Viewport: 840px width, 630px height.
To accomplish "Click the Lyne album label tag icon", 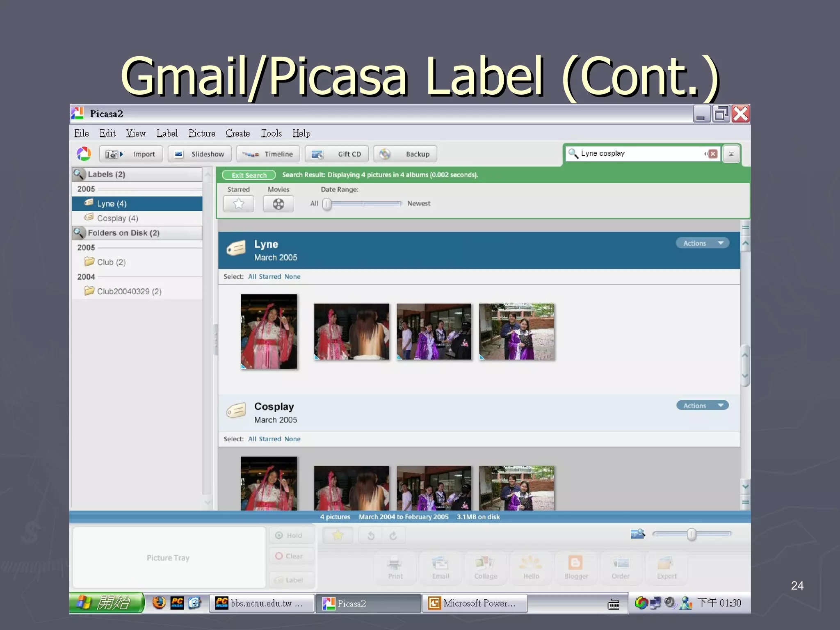I will coord(236,249).
